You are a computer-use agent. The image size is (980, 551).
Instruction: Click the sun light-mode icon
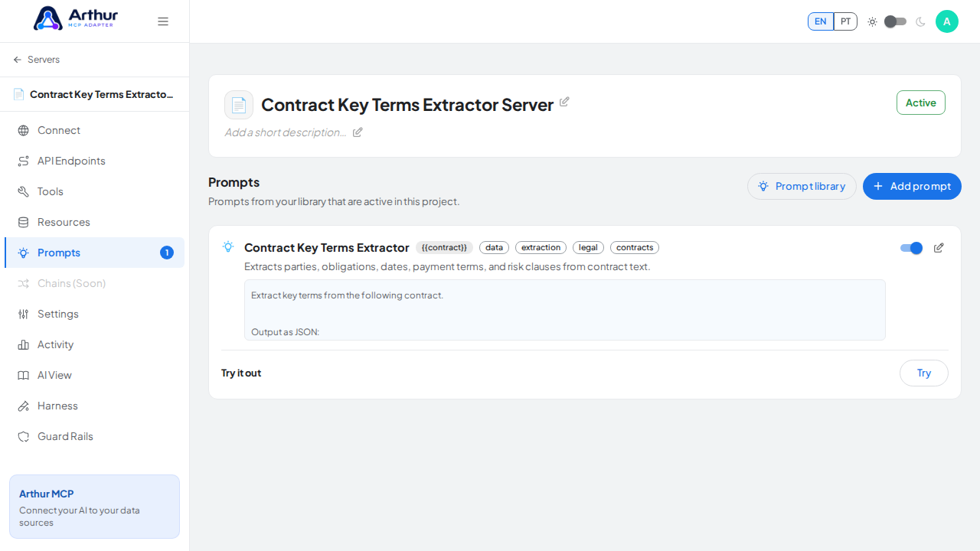click(872, 21)
